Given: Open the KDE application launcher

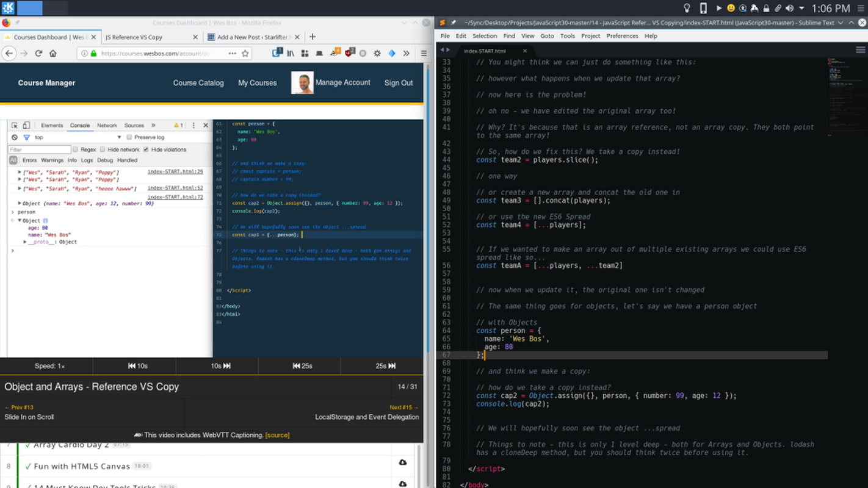Looking at the screenshot, I should (8, 8).
